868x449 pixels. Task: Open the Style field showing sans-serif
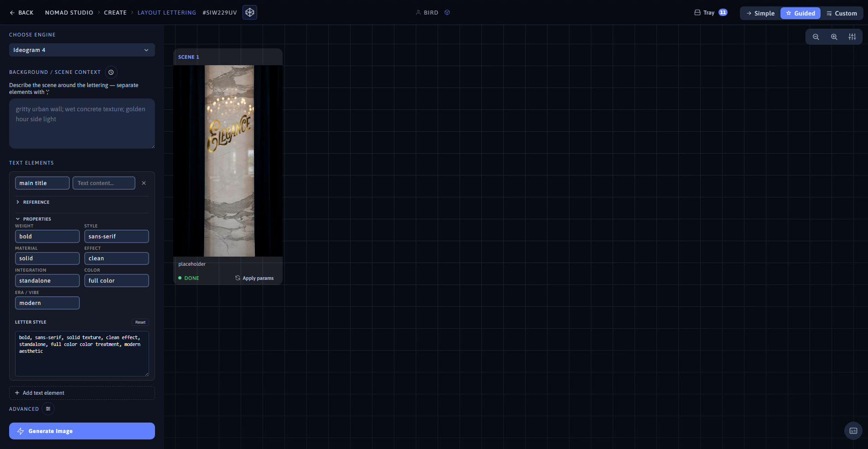click(x=117, y=237)
